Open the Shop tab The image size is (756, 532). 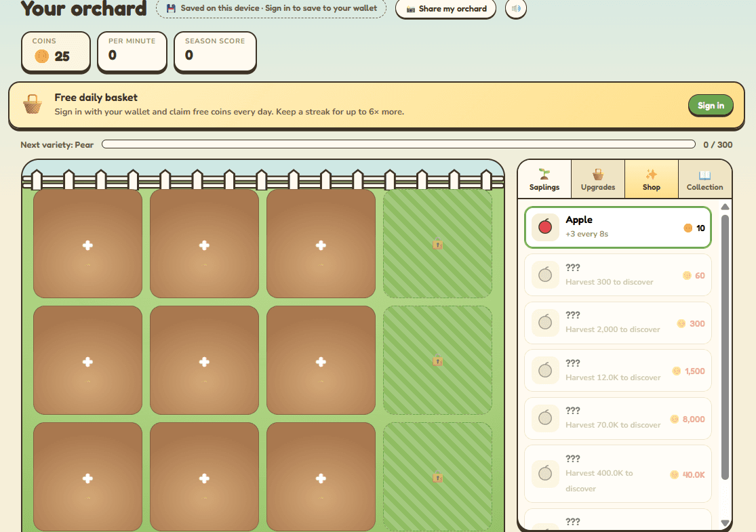pyautogui.click(x=652, y=180)
